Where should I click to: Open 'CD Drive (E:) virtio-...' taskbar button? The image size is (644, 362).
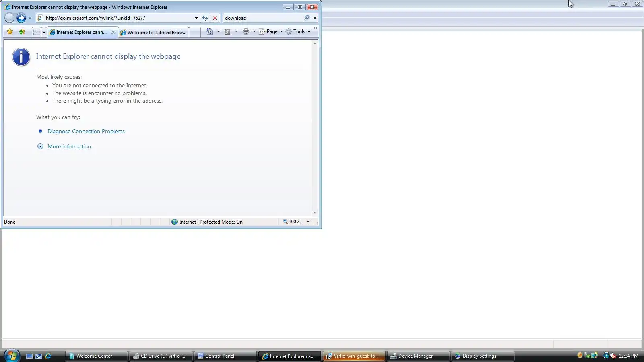pos(161,356)
